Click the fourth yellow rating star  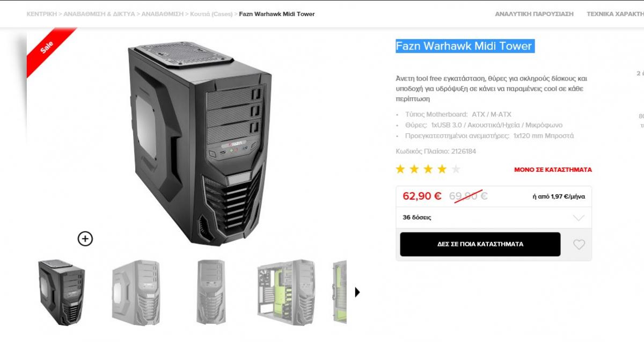click(x=442, y=170)
